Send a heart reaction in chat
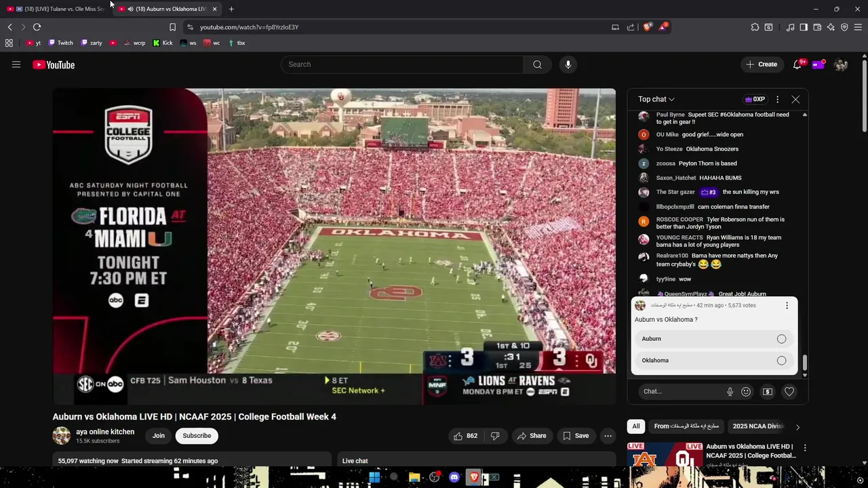Screen dimensions: 868x488 click(x=789, y=391)
